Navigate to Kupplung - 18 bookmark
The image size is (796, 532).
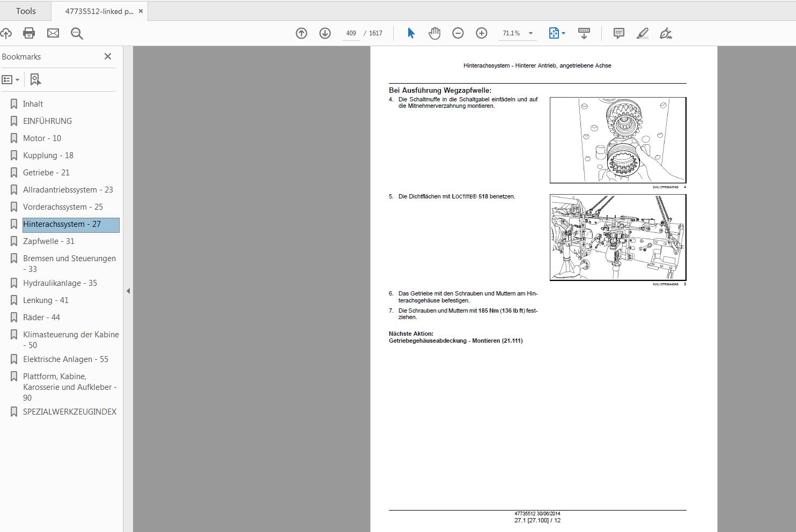click(48, 156)
